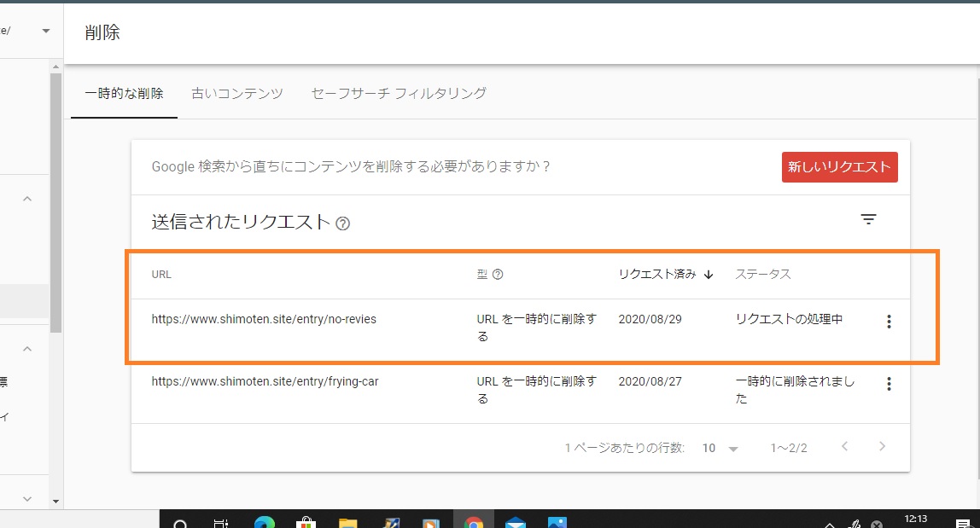Collapse the upper sidebar section chevron
Screen dimensions: 980x528
pos(26,199)
